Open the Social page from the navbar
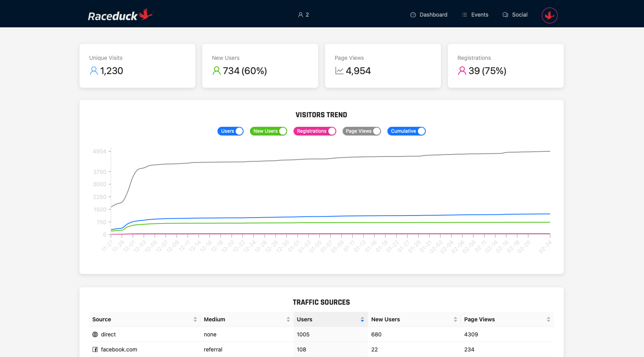This screenshot has width=644, height=357. [520, 14]
